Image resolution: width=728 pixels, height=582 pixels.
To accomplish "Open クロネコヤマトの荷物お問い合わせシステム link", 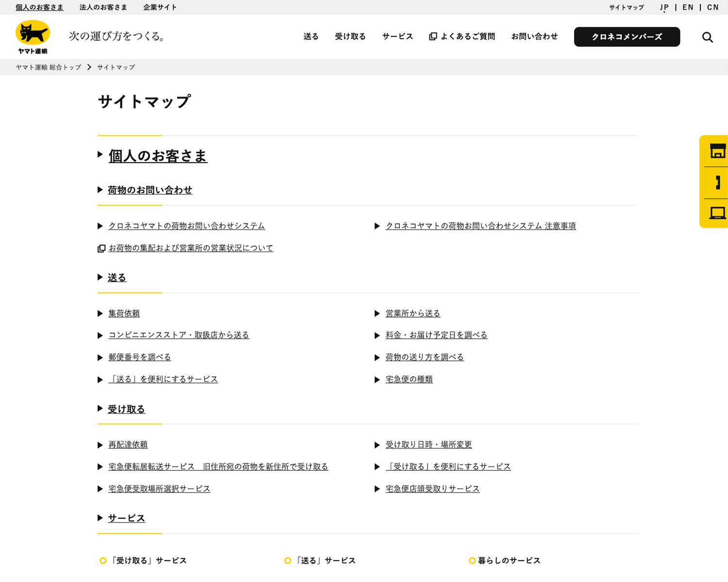I will 187,226.
